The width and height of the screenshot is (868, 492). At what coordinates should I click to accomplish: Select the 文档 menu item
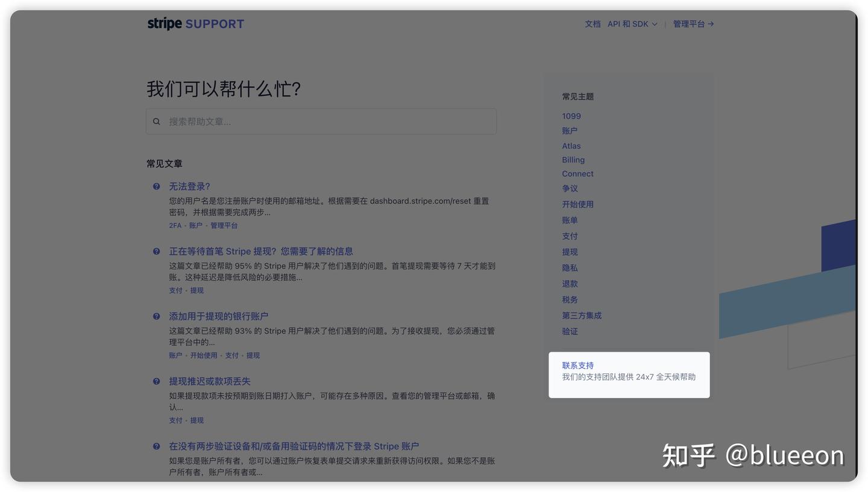593,23
